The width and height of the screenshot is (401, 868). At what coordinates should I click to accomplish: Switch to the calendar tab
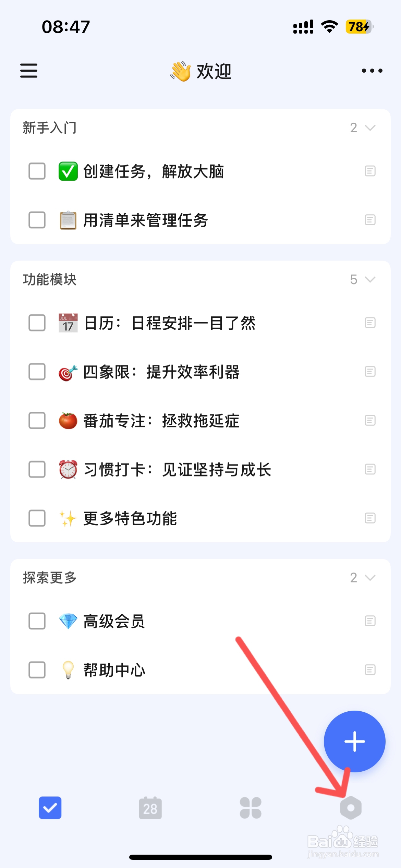(150, 808)
